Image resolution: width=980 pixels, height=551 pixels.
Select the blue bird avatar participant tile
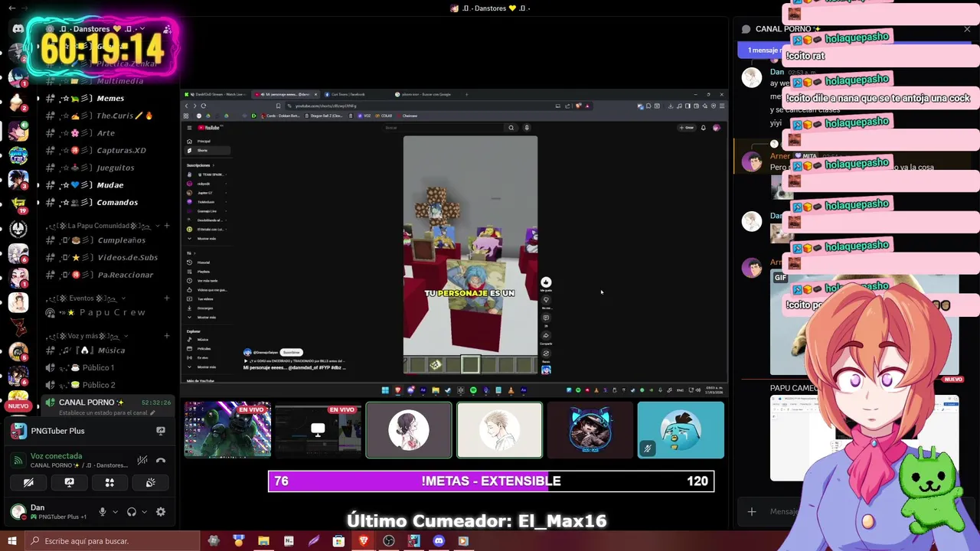point(681,430)
